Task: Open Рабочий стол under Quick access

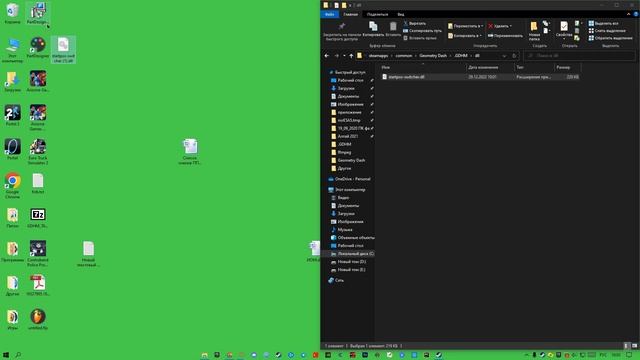Action: tap(351, 80)
